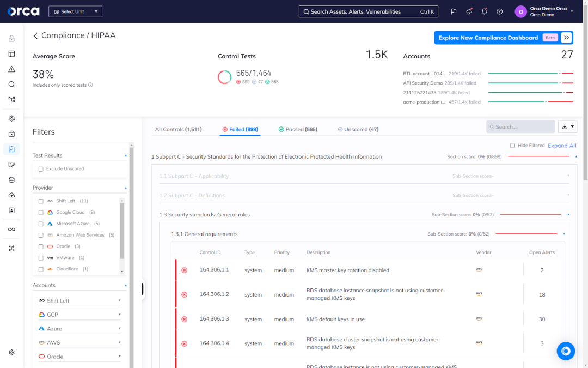
Task: Open the lock icon in left sidebar
Action: click(11, 38)
